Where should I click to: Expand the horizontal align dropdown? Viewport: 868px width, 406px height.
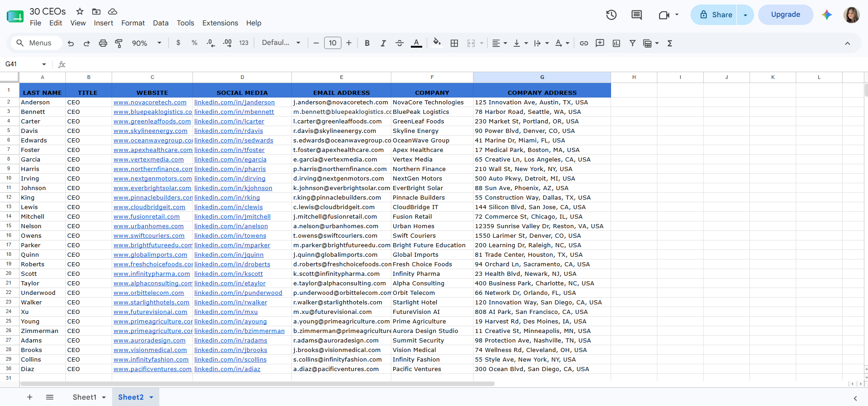click(499, 43)
